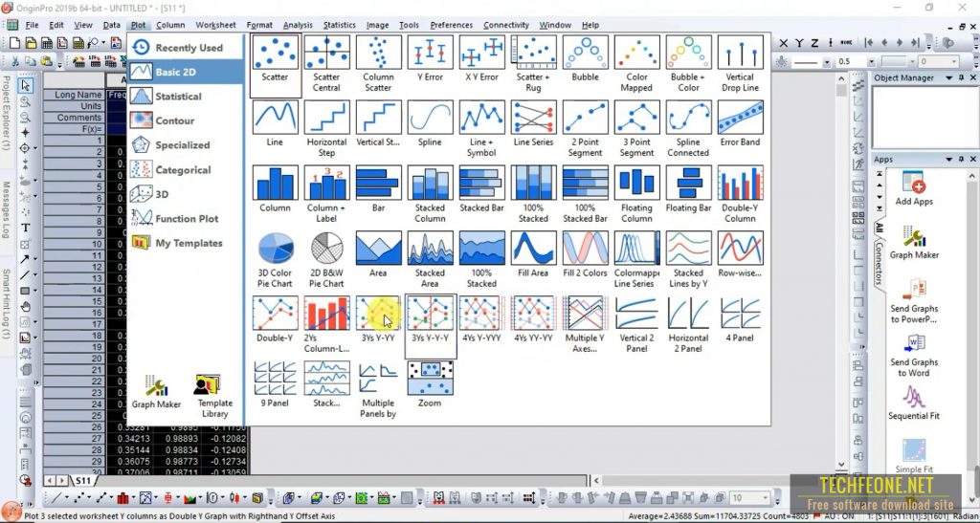Open the Template Library

click(214, 396)
